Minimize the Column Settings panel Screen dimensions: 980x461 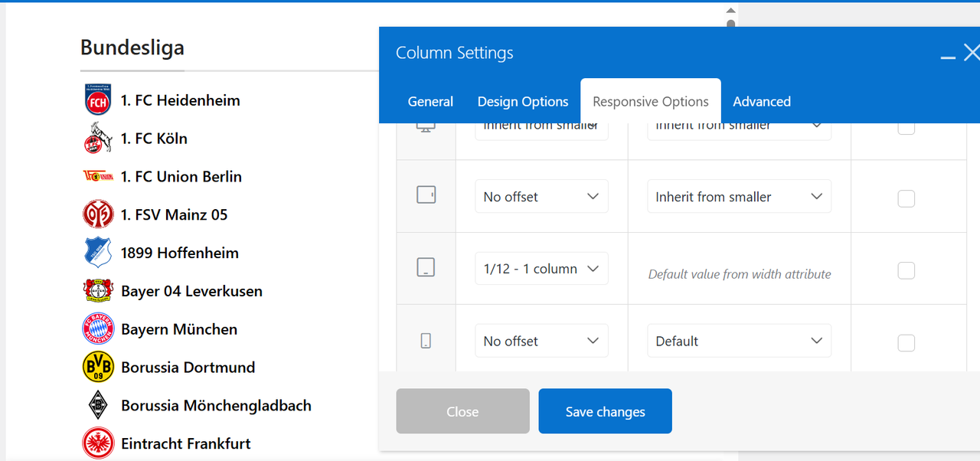click(x=948, y=57)
